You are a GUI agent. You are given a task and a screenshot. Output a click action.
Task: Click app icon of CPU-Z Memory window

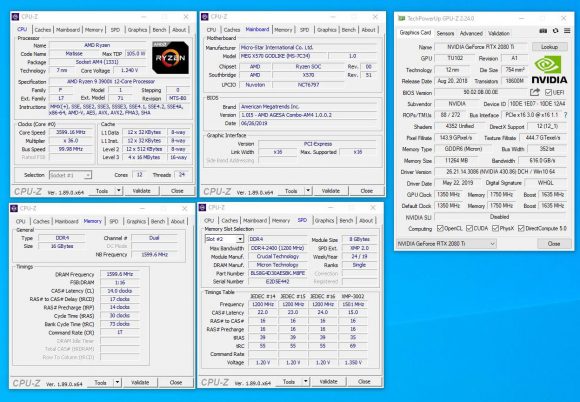coord(14,208)
